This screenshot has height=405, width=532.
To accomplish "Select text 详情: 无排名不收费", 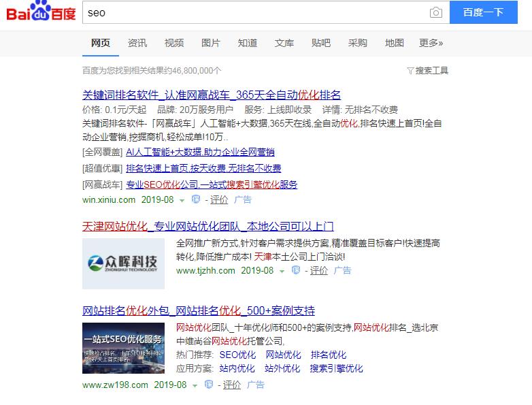I will (360, 110).
